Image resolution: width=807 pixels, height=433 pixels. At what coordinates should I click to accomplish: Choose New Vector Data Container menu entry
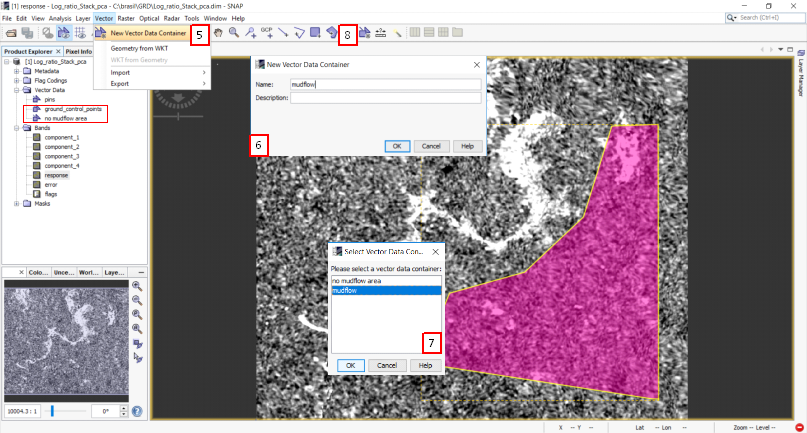click(x=148, y=33)
